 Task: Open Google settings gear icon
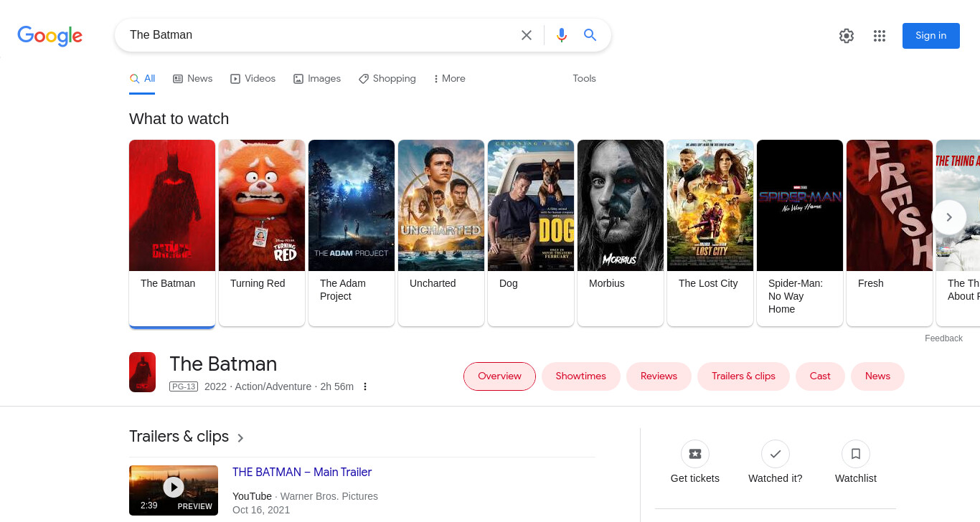click(x=847, y=36)
